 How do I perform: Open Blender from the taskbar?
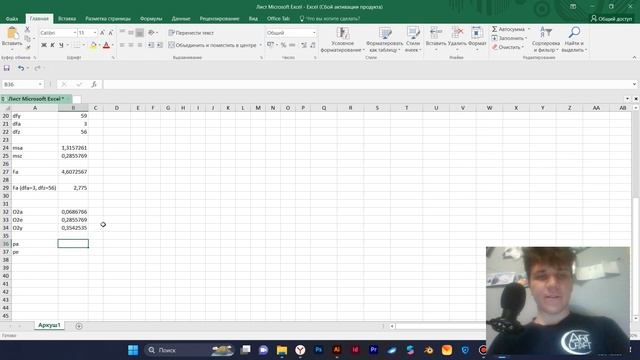(428, 350)
